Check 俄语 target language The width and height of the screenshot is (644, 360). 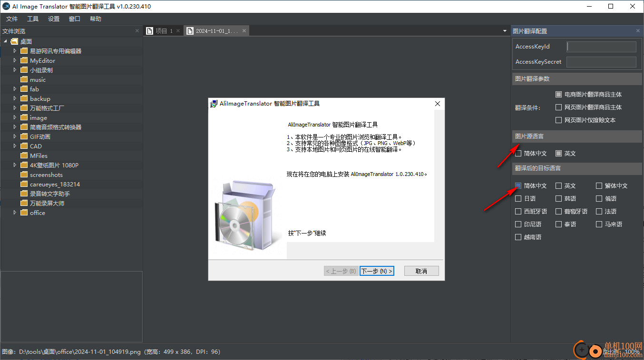[599, 199]
